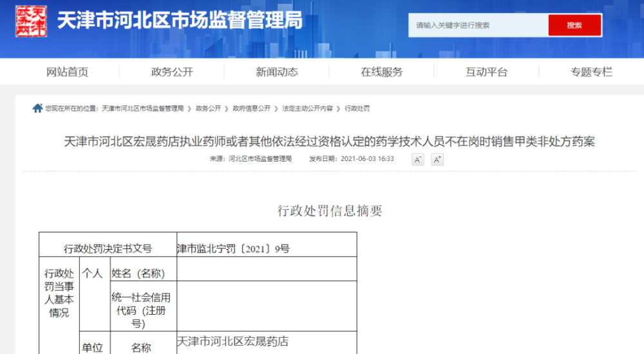Open the 政务公开 nav menu
This screenshot has height=354, width=644.
[172, 72]
